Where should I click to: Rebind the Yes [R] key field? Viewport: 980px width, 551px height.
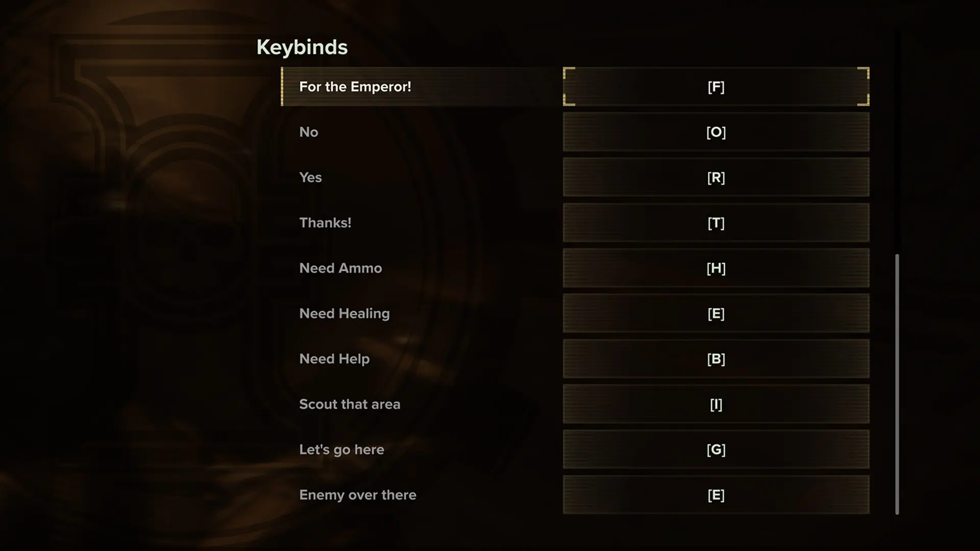[716, 178]
